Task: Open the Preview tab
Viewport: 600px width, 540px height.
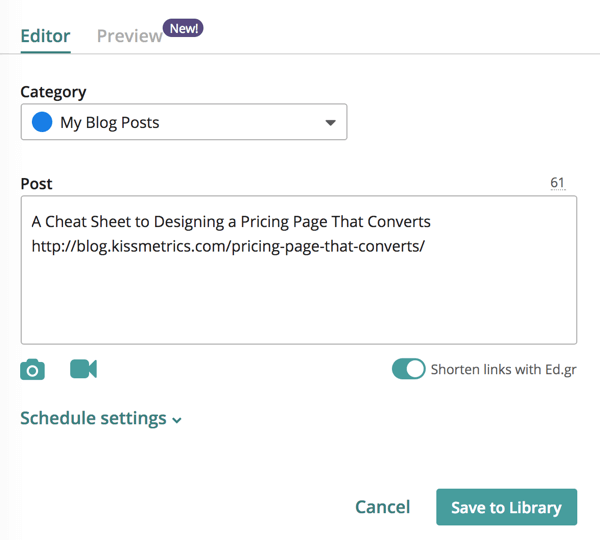Action: [129, 36]
